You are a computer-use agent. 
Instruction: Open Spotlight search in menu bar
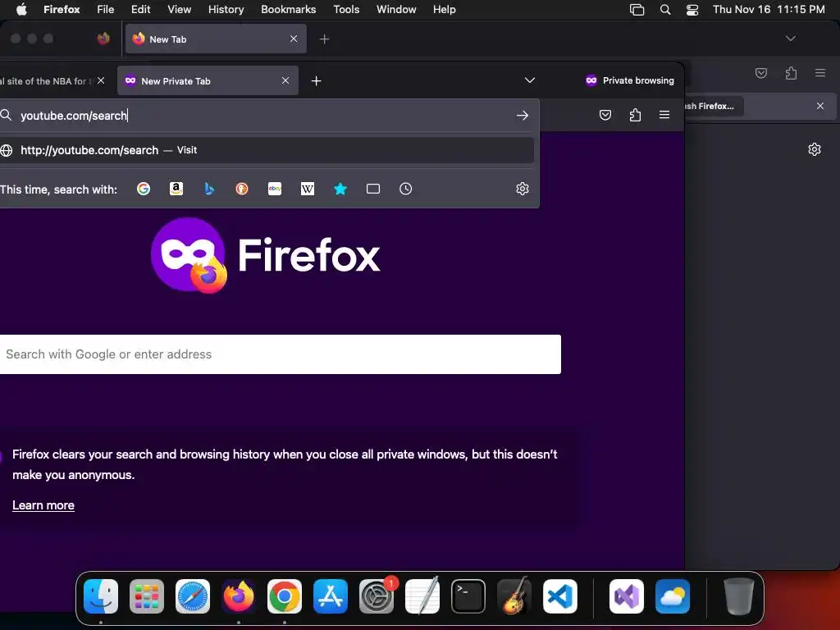(x=664, y=10)
